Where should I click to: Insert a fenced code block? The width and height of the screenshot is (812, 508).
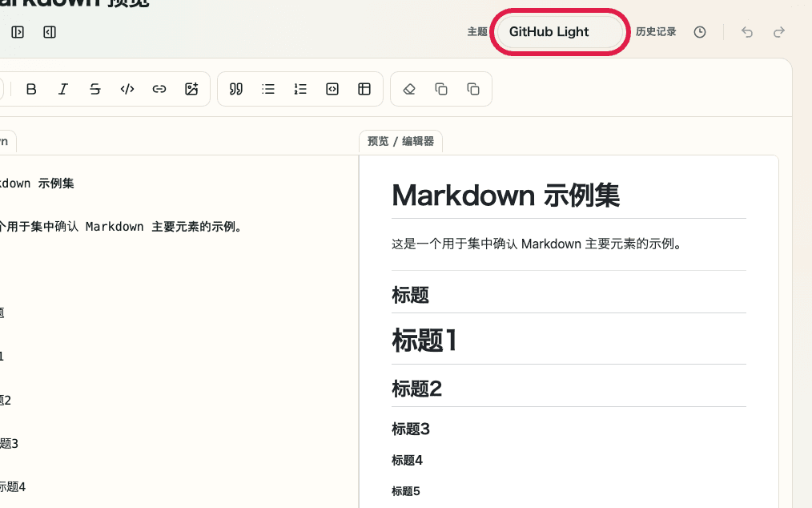click(x=332, y=89)
